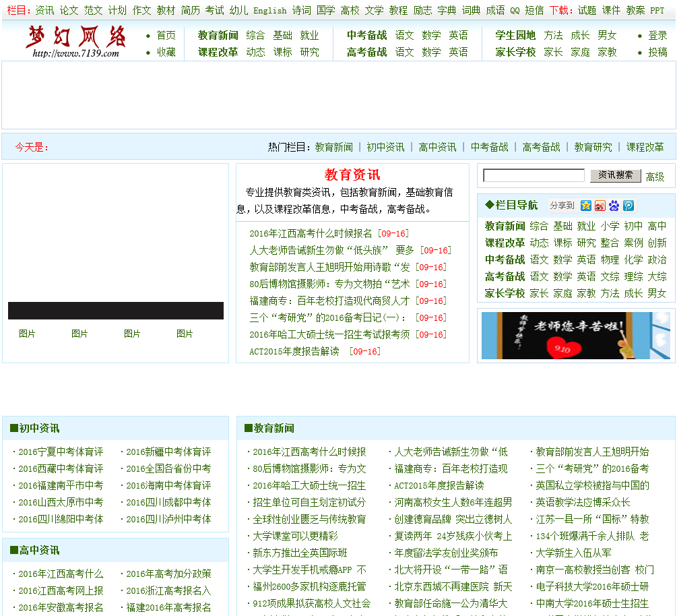This screenshot has width=677, height=616.
Task: Open 家教 in the 栏目导航 家长学校 row
Action: pos(586,293)
